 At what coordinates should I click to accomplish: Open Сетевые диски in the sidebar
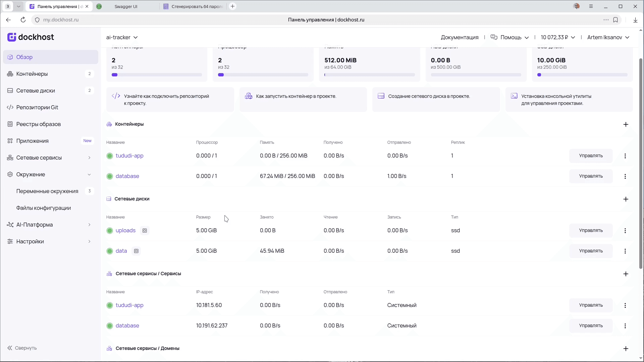[51, 90]
